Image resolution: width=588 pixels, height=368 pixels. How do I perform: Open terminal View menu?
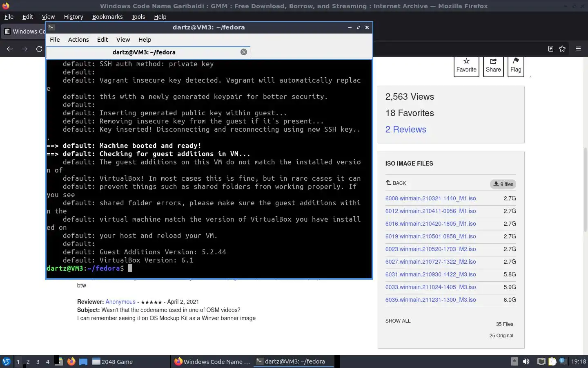[x=123, y=39]
